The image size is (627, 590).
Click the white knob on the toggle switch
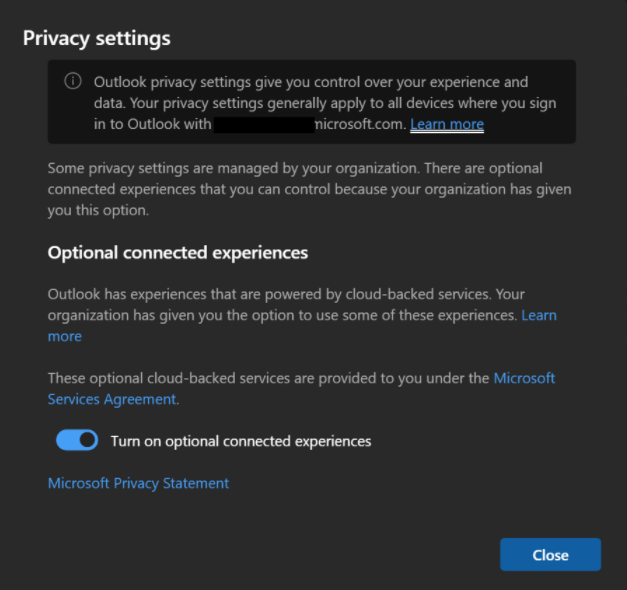pyautogui.click(x=88, y=440)
